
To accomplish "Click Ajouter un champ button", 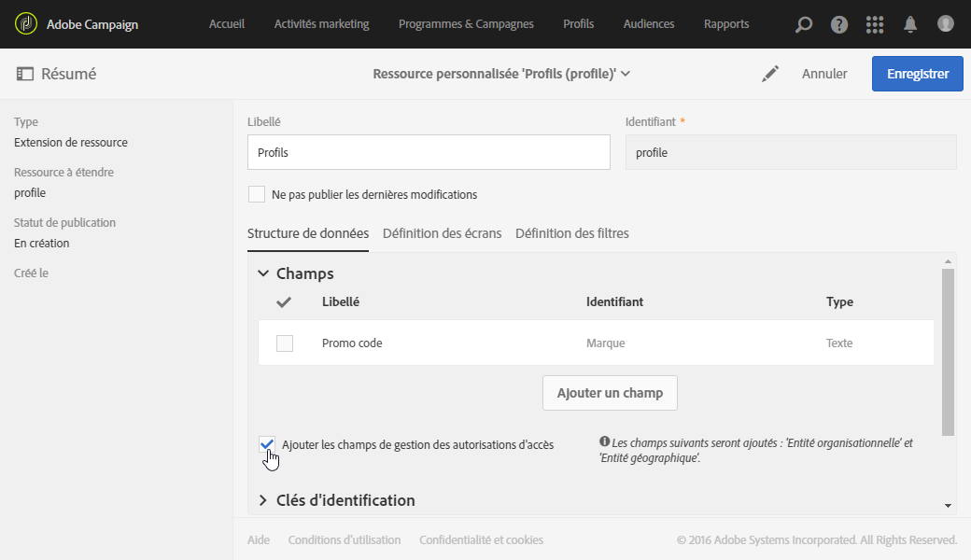I will [x=610, y=393].
